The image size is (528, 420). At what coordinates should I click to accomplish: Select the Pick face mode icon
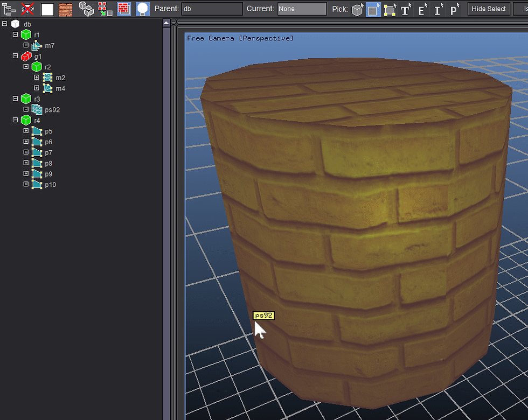click(x=373, y=10)
